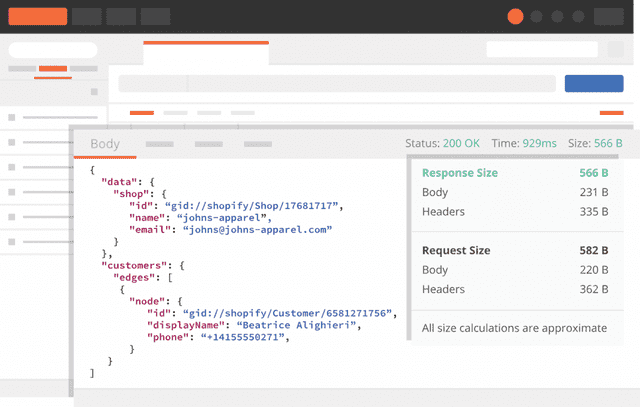Screen dimensions: 640x407
Task: Toggle the checkbox on the first sidebar row
Action: click(x=12, y=118)
